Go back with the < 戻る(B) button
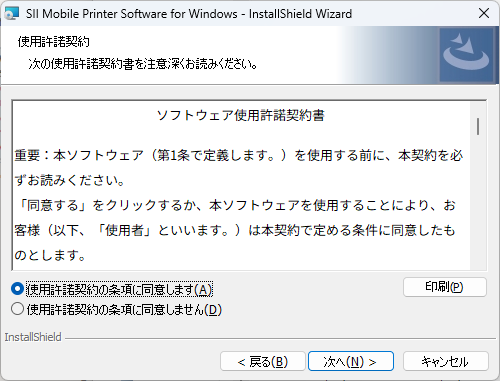Viewport: 500px width, 381px height. [263, 361]
